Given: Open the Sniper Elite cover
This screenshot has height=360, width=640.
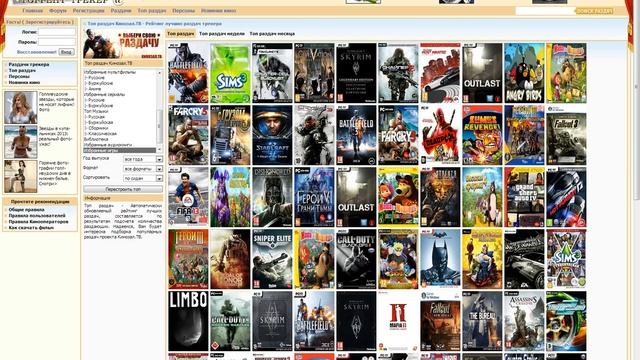Looking at the screenshot, I should pyautogui.click(x=272, y=259).
